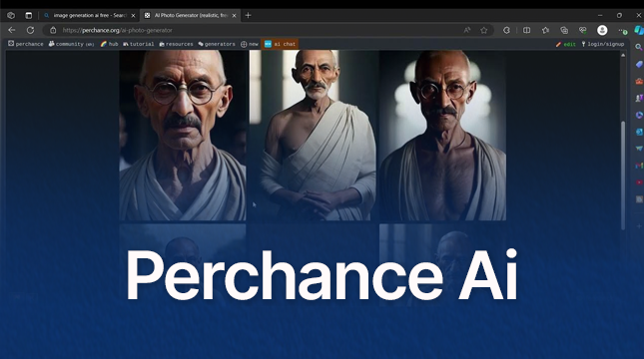Open the sidebar Games chess icon
This screenshot has width=644, height=359.
pyautogui.click(x=639, y=98)
